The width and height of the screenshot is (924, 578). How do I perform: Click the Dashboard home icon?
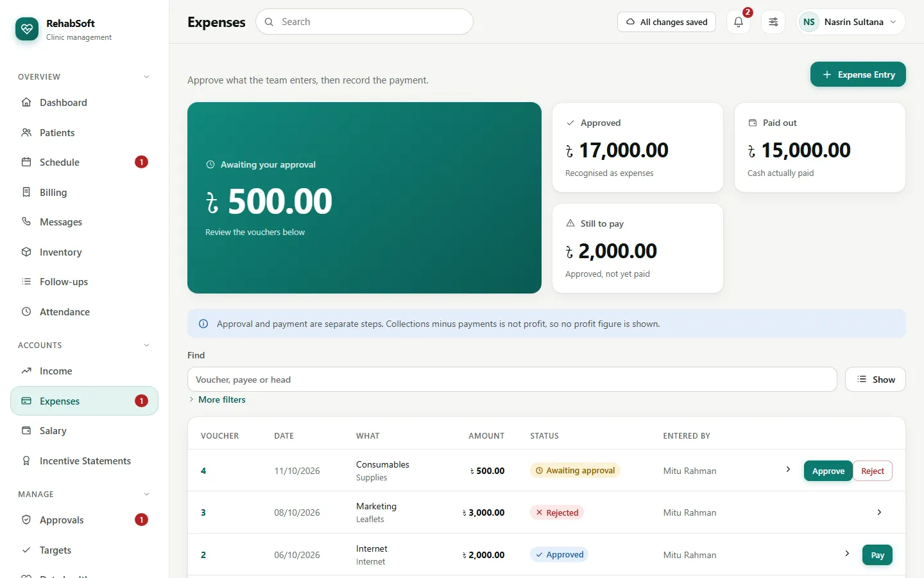tap(26, 103)
